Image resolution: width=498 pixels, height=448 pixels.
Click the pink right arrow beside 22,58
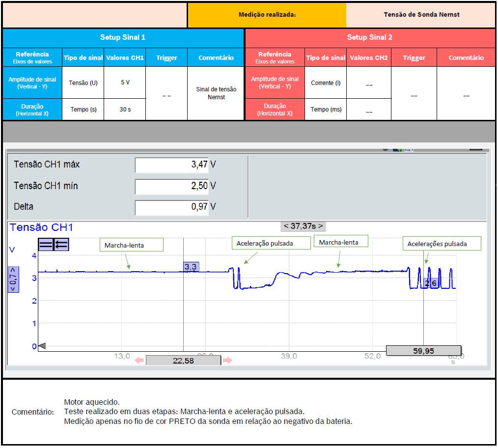tap(227, 361)
